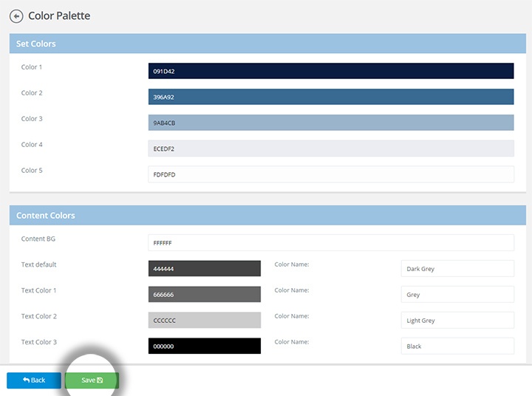Screen dimensions: 532x396
Task: Open the Color 2 swatch 396A92
Action: click(x=331, y=97)
